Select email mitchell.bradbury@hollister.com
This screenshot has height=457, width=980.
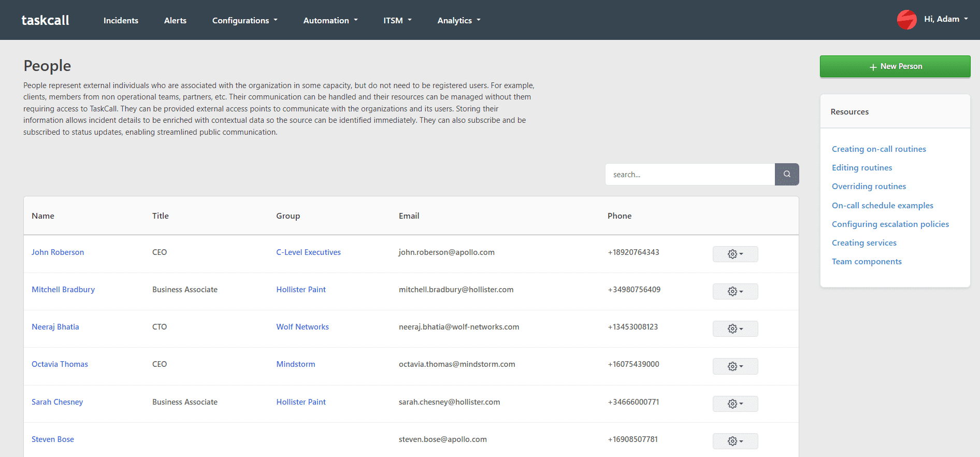coord(456,290)
